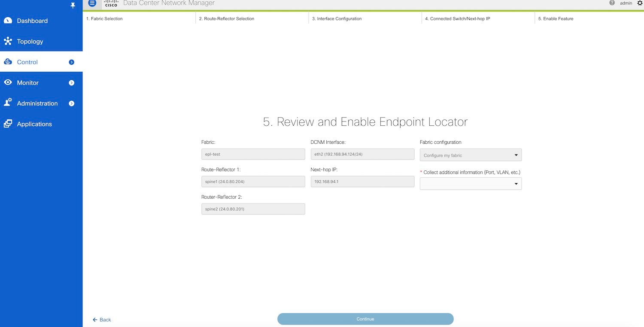Screen dimensions: 644x327
Task: Expand the Administration submenu arrow
Action: (72, 103)
